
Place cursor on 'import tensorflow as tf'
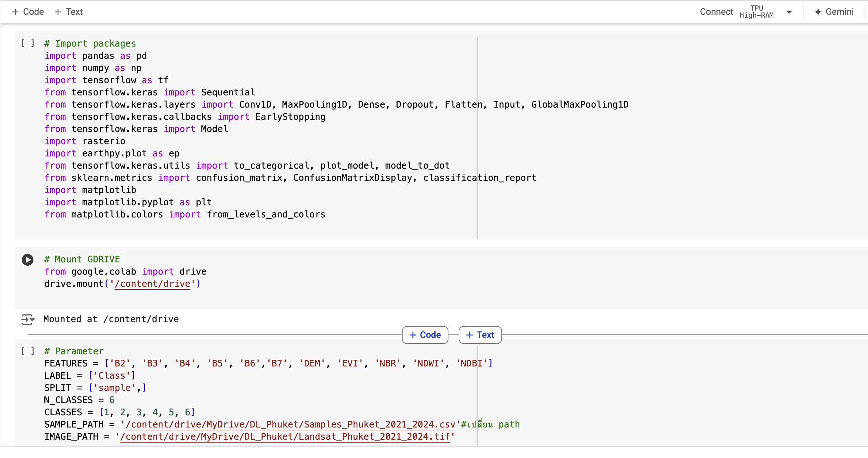[107, 80]
